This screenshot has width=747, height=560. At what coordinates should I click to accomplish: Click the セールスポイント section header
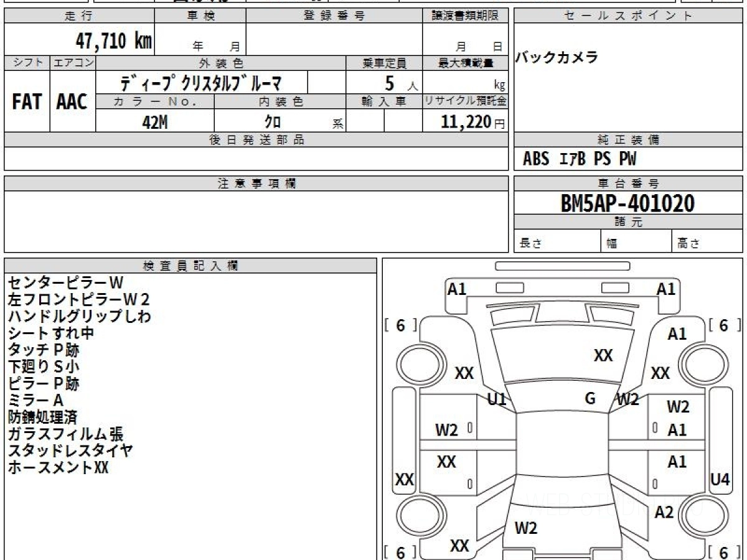tap(628, 16)
